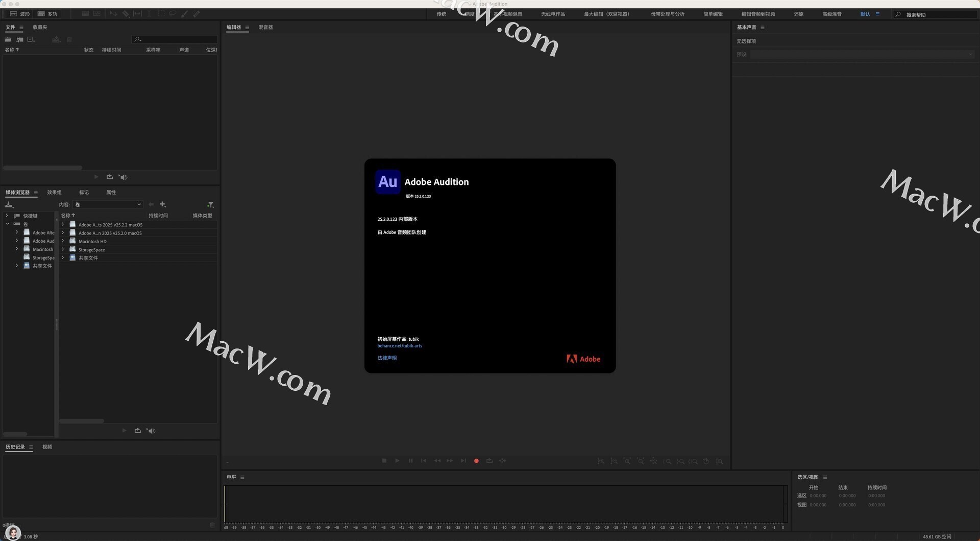Viewport: 980px width, 541px height.
Task: Switch to Multitrack view
Action: click(47, 14)
